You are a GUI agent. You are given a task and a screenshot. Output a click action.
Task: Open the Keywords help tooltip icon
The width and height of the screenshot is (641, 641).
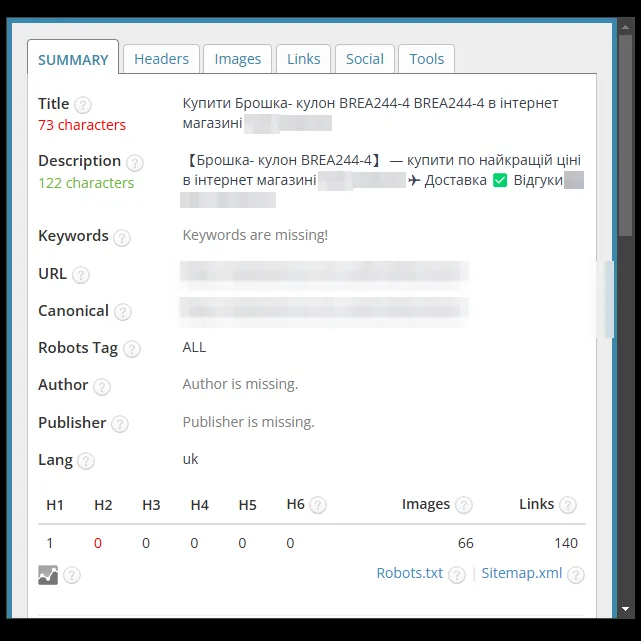(122, 238)
